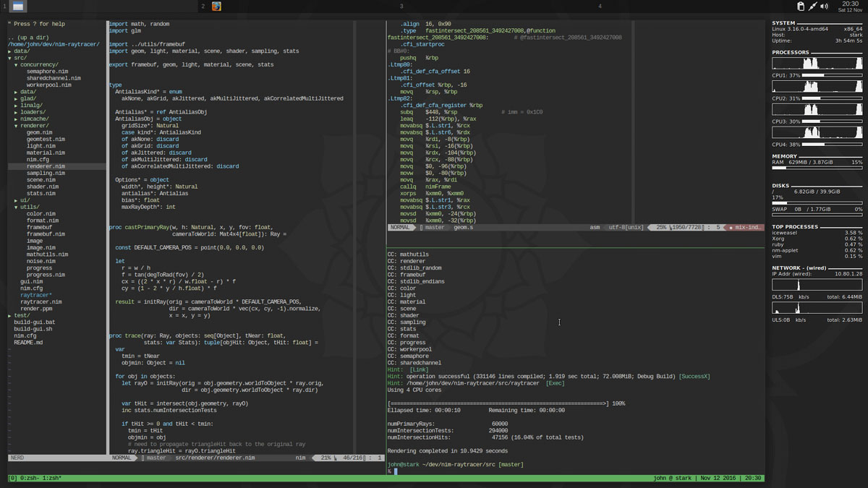
Task: Open sampling.nim in the file tree
Action: (x=46, y=174)
